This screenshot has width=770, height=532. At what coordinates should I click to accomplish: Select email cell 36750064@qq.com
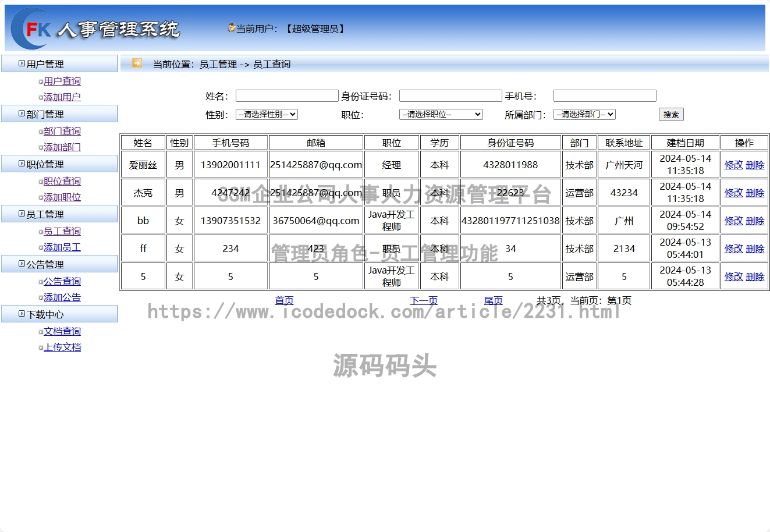tap(316, 221)
